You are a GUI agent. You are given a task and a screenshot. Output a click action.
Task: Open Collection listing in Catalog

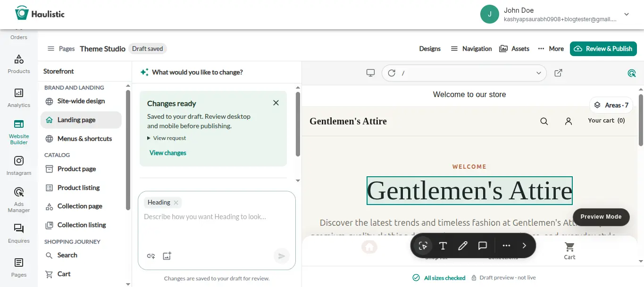(x=81, y=225)
